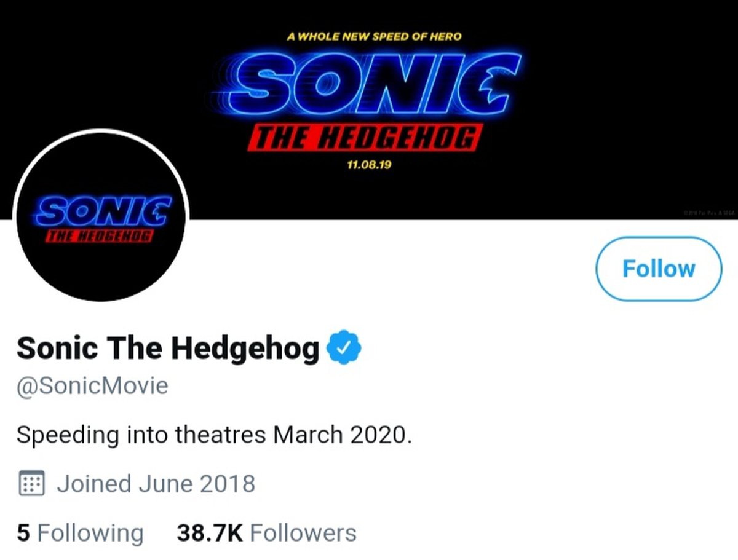Image resolution: width=738 pixels, height=560 pixels.
Task: Click the Sonic The Hedgehog display name
Action: [168, 348]
